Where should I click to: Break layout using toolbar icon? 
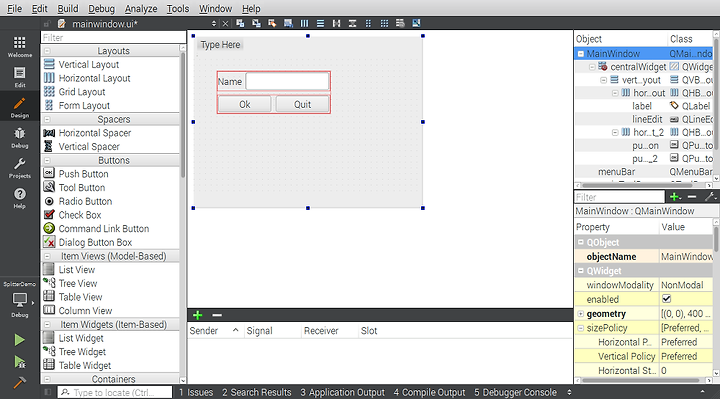[400, 23]
